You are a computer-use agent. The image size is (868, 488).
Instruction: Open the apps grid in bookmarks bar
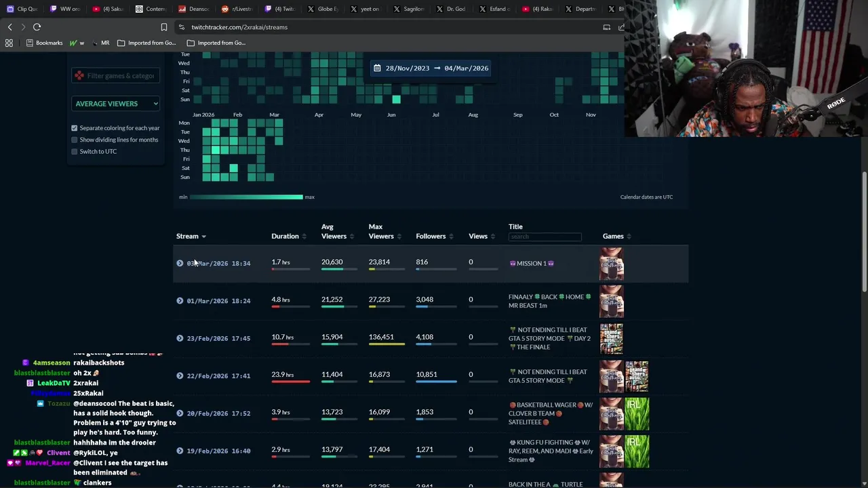[x=9, y=43]
